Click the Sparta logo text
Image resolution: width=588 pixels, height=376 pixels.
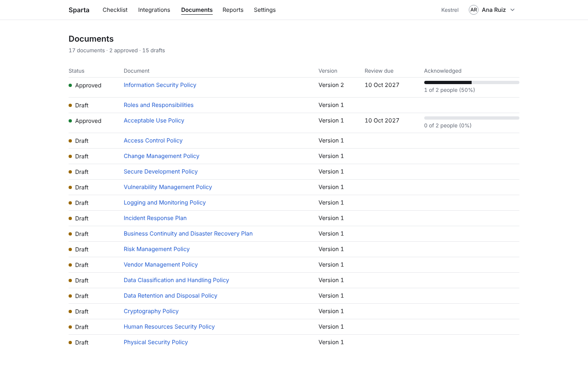(x=79, y=10)
